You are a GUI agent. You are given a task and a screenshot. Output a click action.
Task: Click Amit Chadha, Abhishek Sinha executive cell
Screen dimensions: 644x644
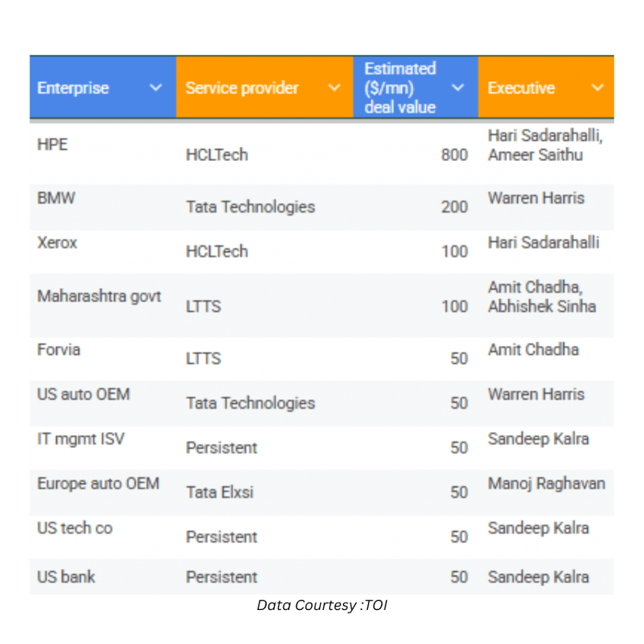tap(541, 296)
